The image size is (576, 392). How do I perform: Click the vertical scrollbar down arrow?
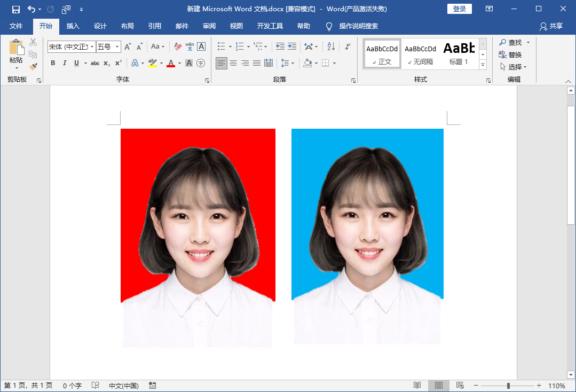point(571,375)
